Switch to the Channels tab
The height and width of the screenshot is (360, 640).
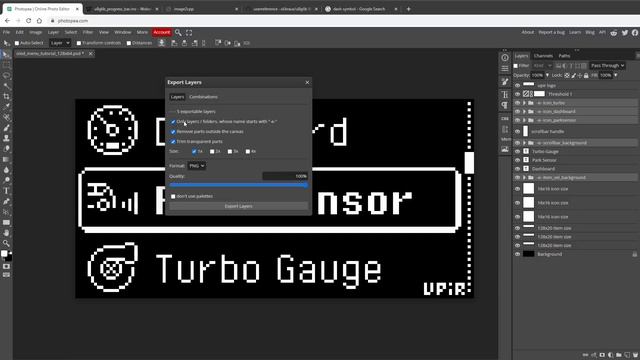coord(543,56)
